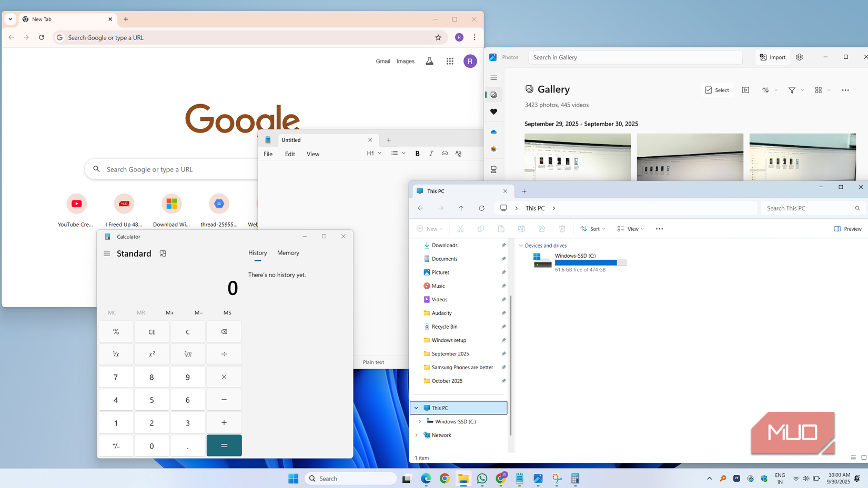Switch to the Memory tab in Calculator
868x488 pixels.
pos(288,253)
